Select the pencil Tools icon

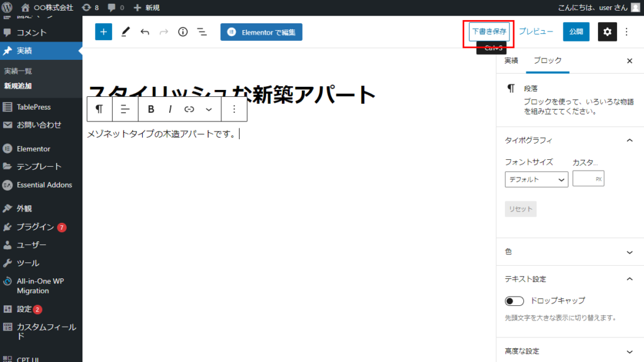(x=126, y=32)
